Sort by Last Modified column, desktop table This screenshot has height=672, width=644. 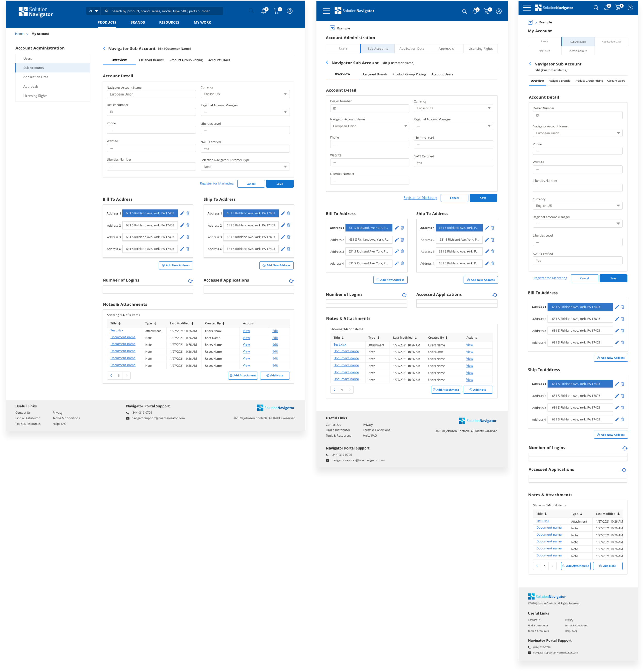tap(182, 323)
